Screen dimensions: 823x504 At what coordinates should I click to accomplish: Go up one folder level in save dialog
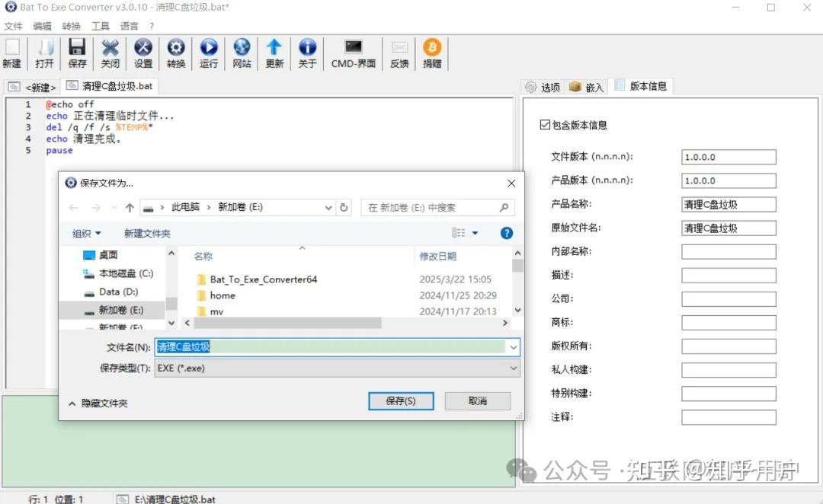(130, 208)
